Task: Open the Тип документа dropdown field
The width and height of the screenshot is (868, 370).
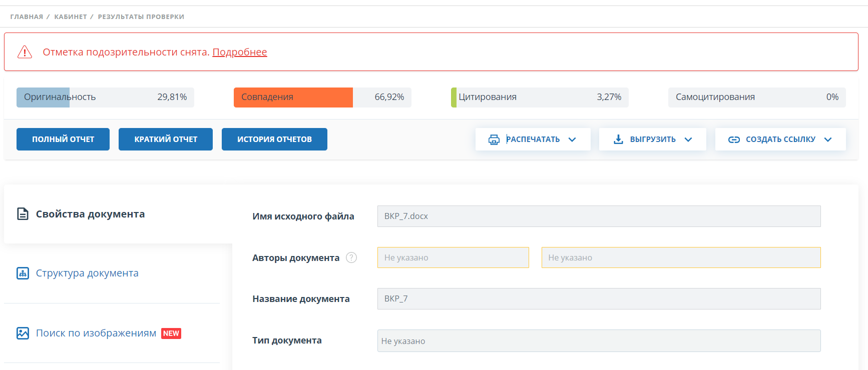Action: tap(599, 340)
